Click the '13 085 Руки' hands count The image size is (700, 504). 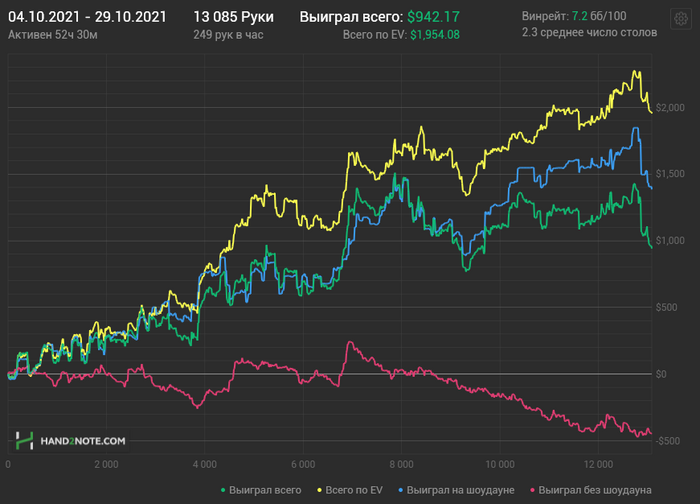pyautogui.click(x=233, y=17)
